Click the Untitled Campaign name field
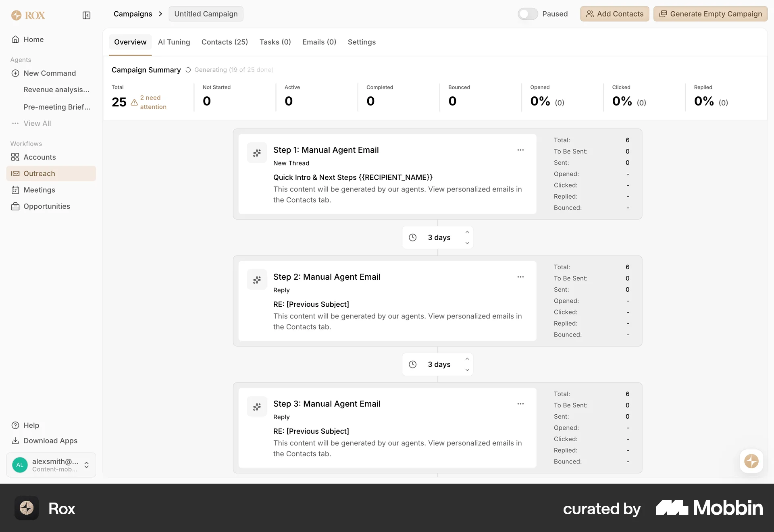This screenshot has width=774, height=532. coord(206,13)
